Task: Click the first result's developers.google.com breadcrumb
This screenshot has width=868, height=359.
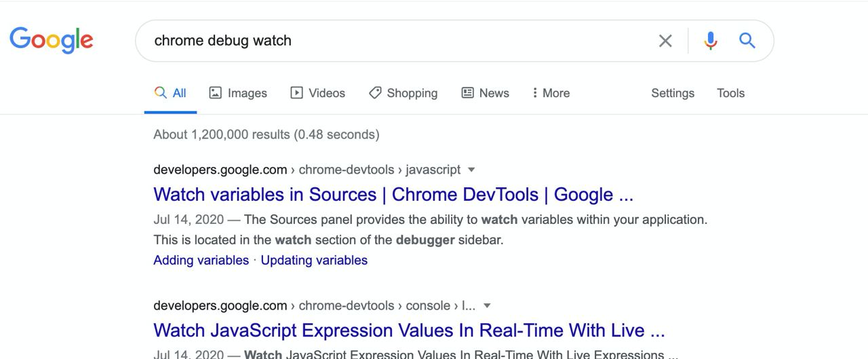Action: pyautogui.click(x=220, y=170)
